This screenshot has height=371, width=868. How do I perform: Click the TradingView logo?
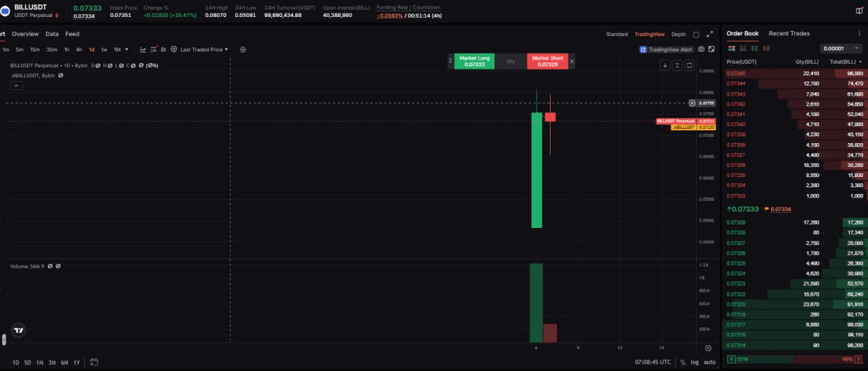[19, 330]
